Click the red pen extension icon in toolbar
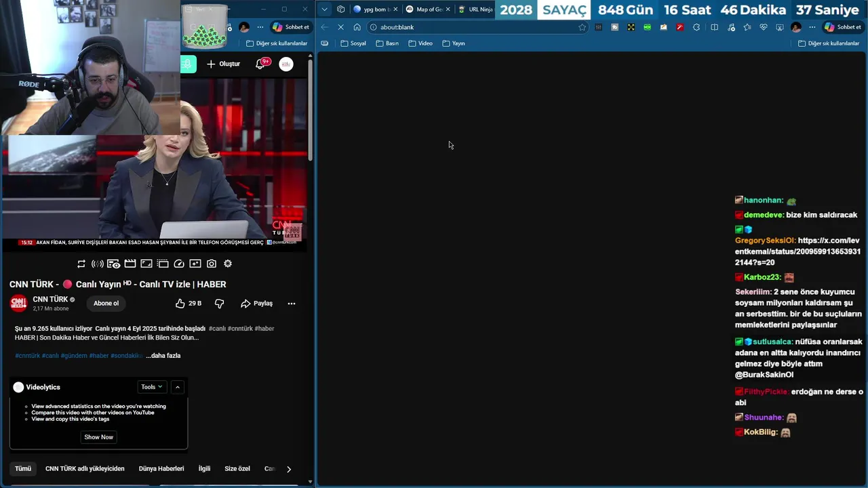 (680, 27)
